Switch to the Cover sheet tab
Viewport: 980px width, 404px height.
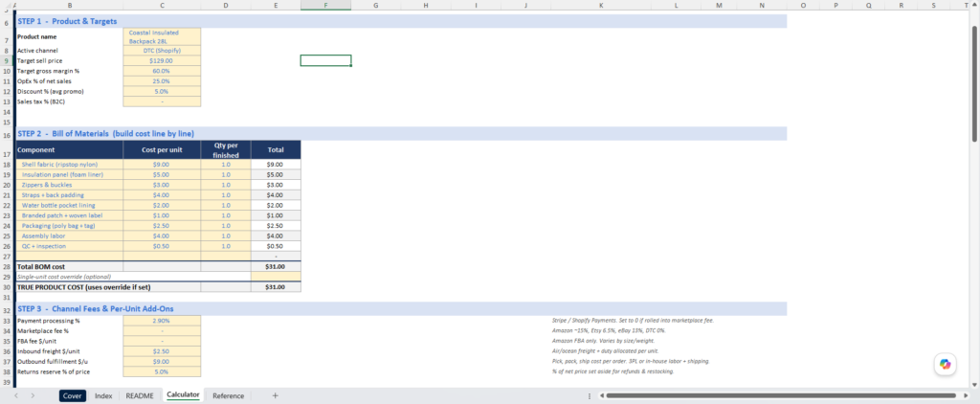(x=72, y=396)
